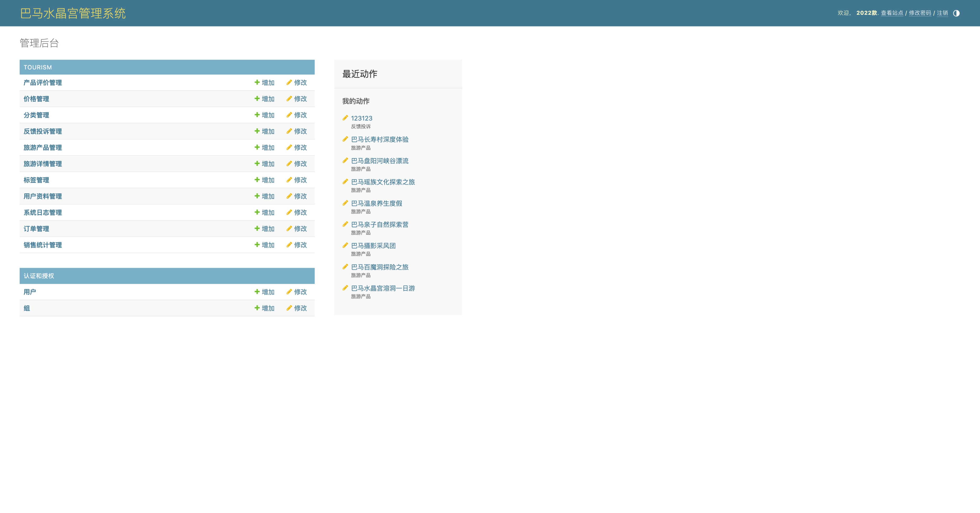Click plus icon to add 旅游产品管理

click(257, 147)
